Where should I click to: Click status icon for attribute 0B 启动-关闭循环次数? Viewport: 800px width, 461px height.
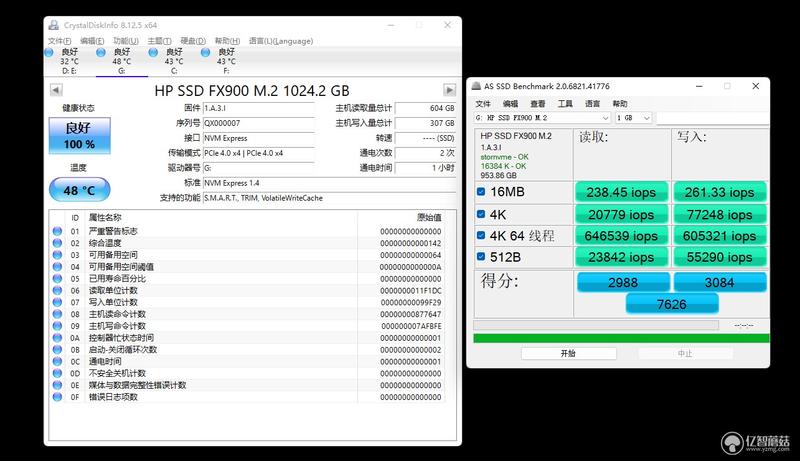pos(57,349)
